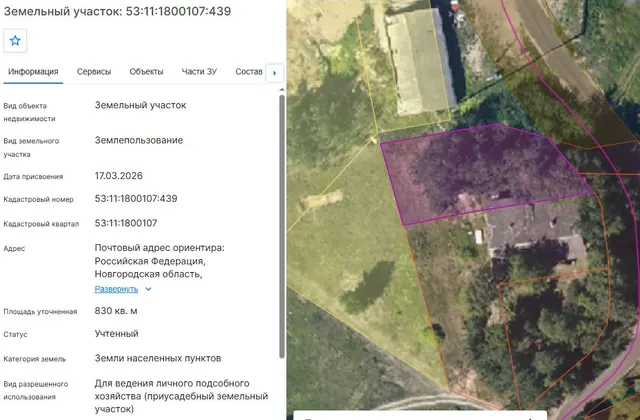Click the gray-roofed house below the purple parcel
Image resolution: width=640 pixels, height=420 pixels.
pyautogui.click(x=535, y=229)
